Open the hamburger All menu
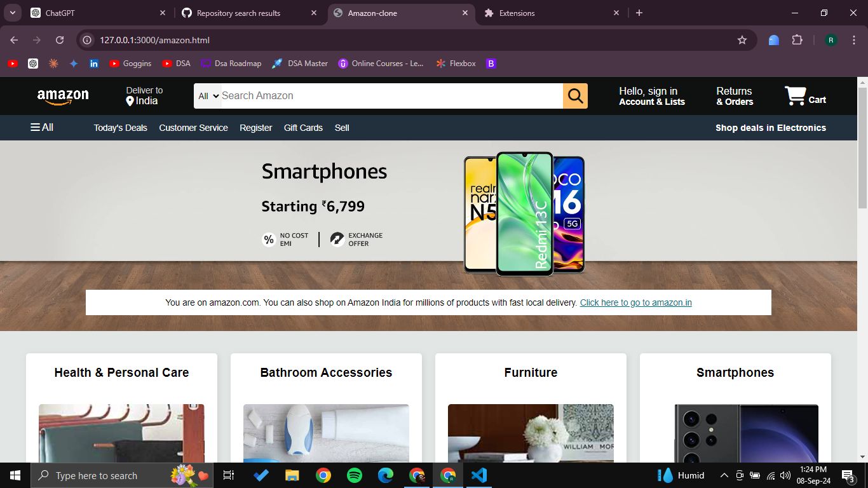The image size is (868, 488). click(42, 128)
